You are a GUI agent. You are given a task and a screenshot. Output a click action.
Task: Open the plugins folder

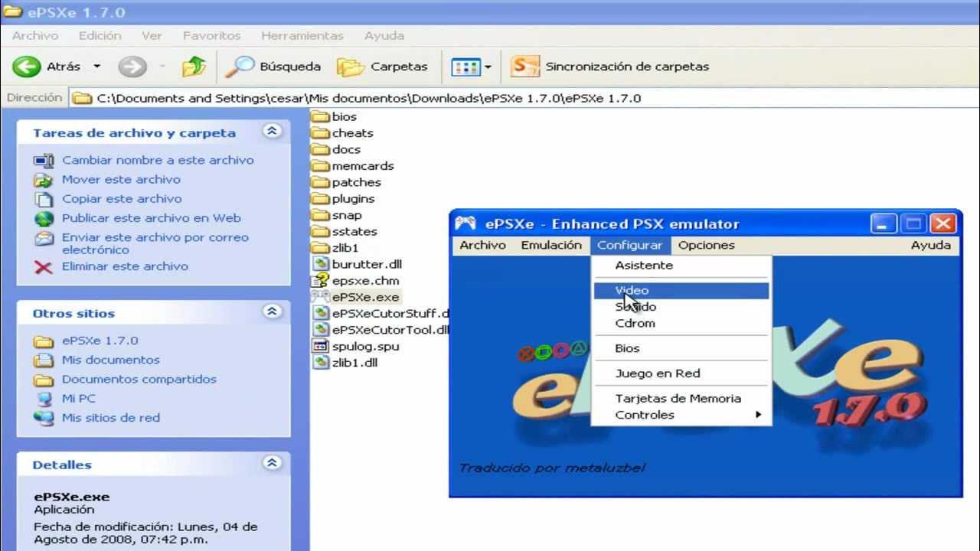pos(352,199)
